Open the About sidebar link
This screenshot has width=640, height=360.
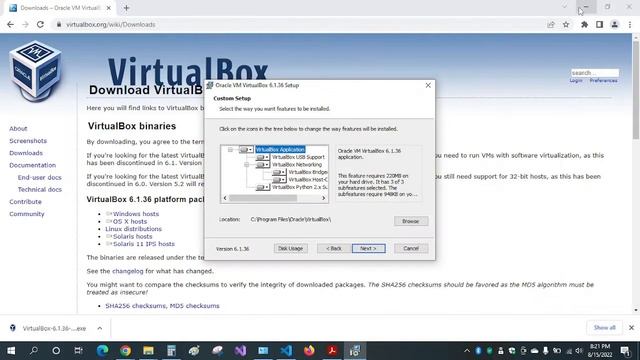pyautogui.click(x=18, y=129)
